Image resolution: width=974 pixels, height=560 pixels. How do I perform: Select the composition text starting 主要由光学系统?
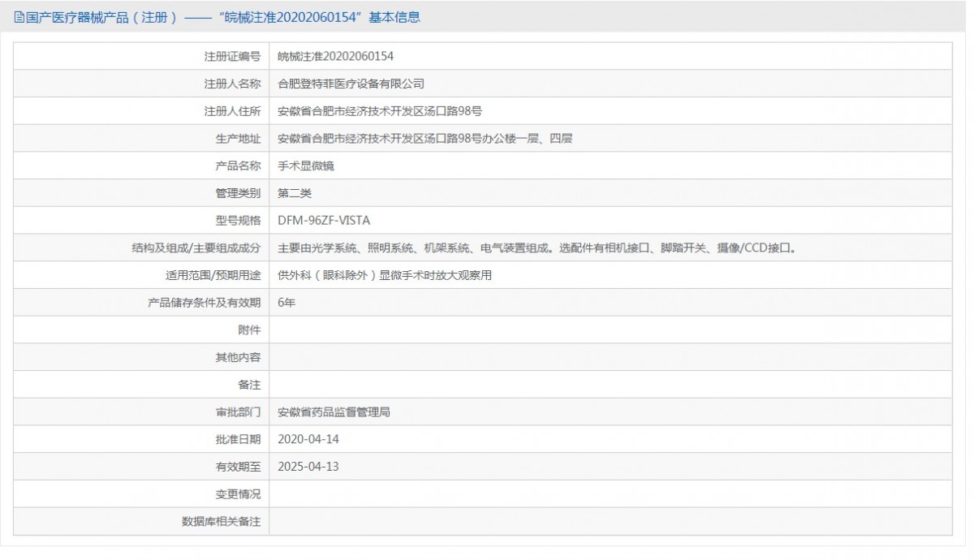pyautogui.click(x=537, y=248)
